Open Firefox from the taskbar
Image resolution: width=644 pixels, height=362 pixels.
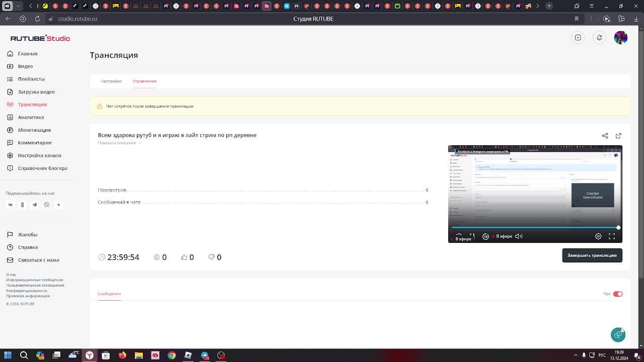(x=122, y=355)
